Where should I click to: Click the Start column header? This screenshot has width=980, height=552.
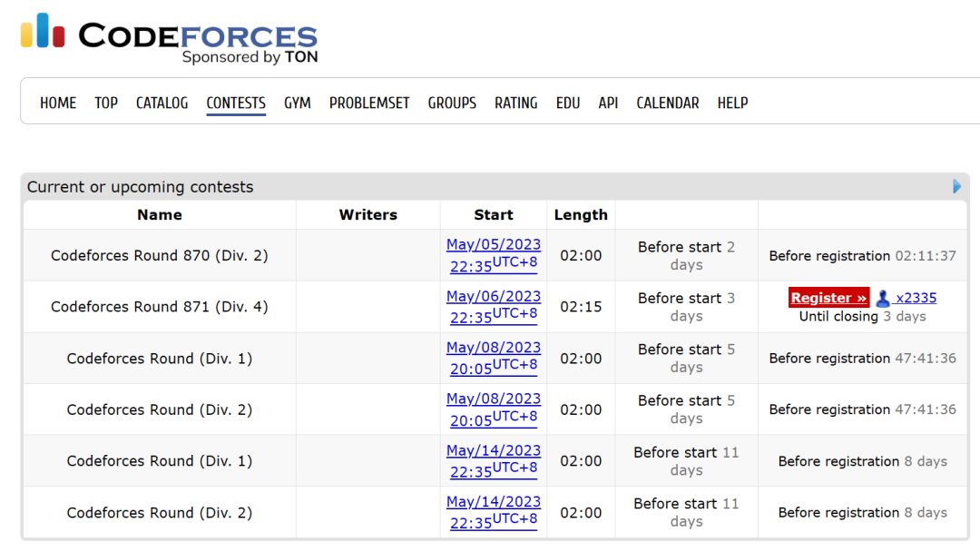[493, 214]
